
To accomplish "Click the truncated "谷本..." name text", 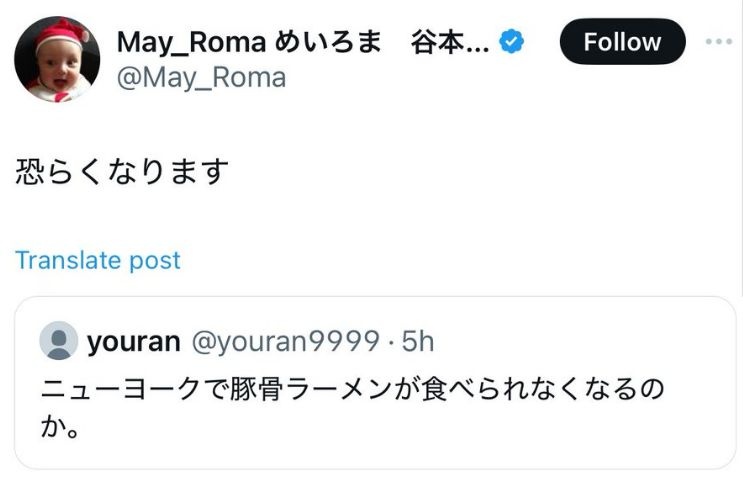I will tap(450, 42).
